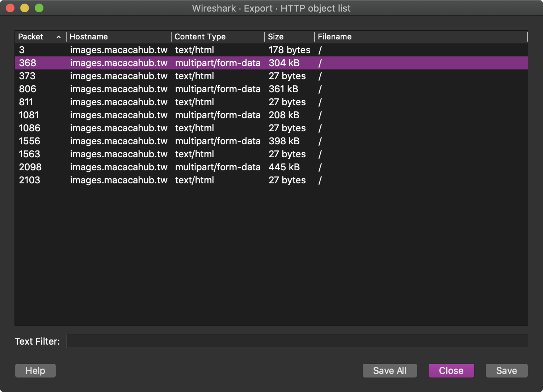
Task: Click the 304 kB size cell
Action: 284,63
